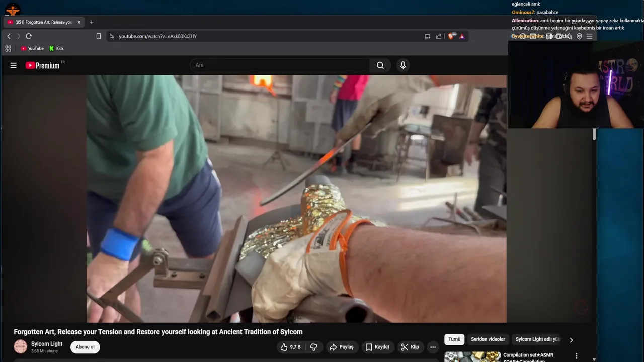
Task: Open picture-in-picture/cast icon in address bar
Action: tap(427, 36)
